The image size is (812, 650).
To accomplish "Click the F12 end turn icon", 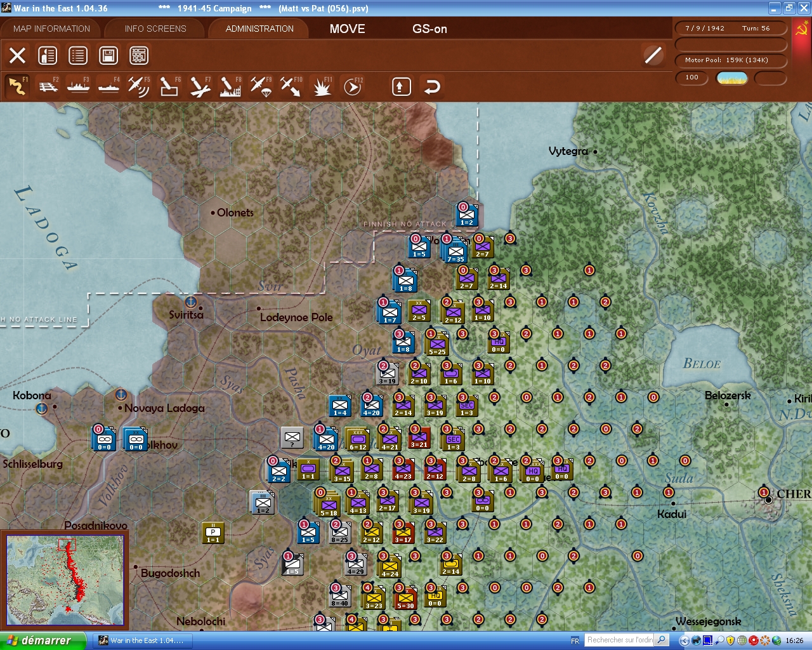I will click(x=352, y=86).
